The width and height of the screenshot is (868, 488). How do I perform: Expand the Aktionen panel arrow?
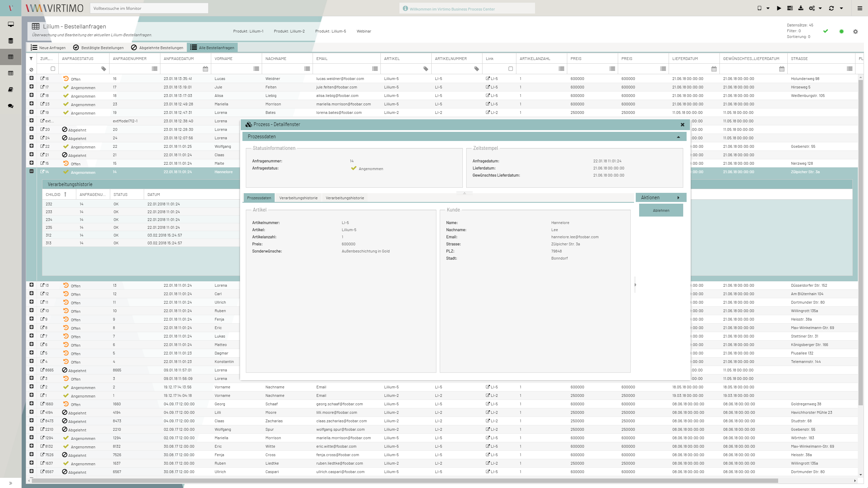678,198
